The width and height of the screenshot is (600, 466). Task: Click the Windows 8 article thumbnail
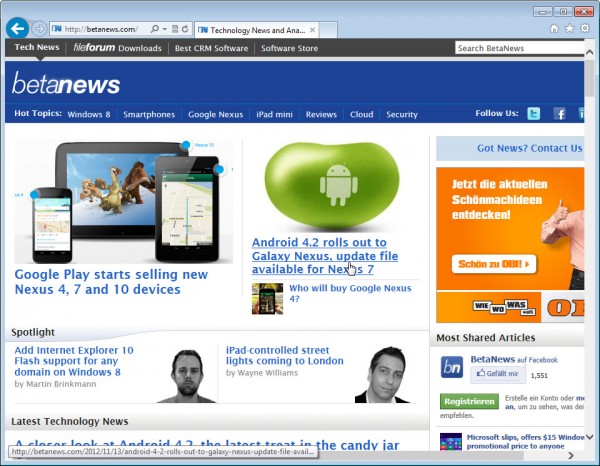(451, 442)
